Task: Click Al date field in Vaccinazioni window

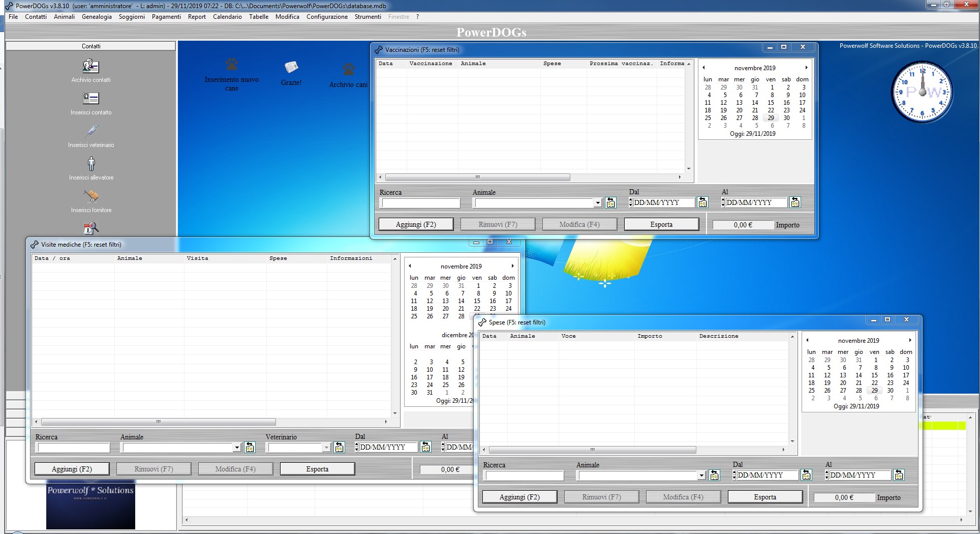Action: point(755,202)
